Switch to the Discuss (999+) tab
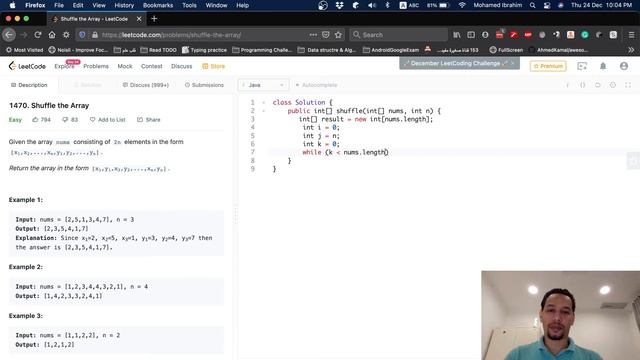The width and height of the screenshot is (640, 360). tap(146, 85)
